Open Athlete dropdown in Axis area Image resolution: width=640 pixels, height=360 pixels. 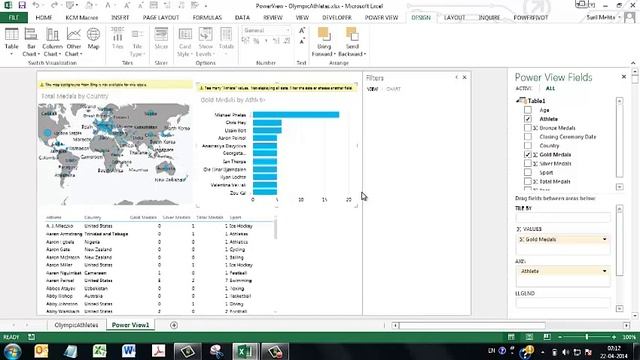(604, 271)
